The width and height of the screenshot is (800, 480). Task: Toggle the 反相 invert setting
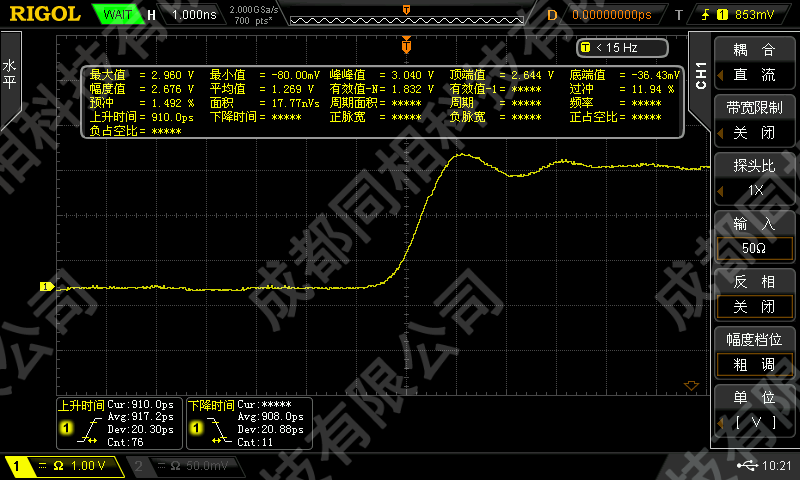[754, 294]
